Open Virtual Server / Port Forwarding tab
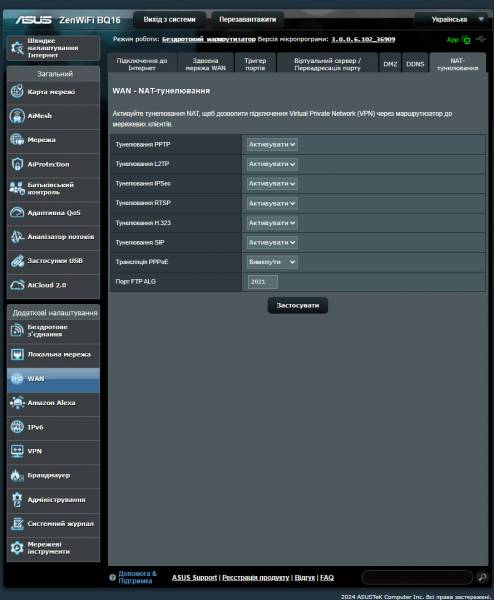Viewport: 494px width, 600px height. pyautogui.click(x=327, y=64)
